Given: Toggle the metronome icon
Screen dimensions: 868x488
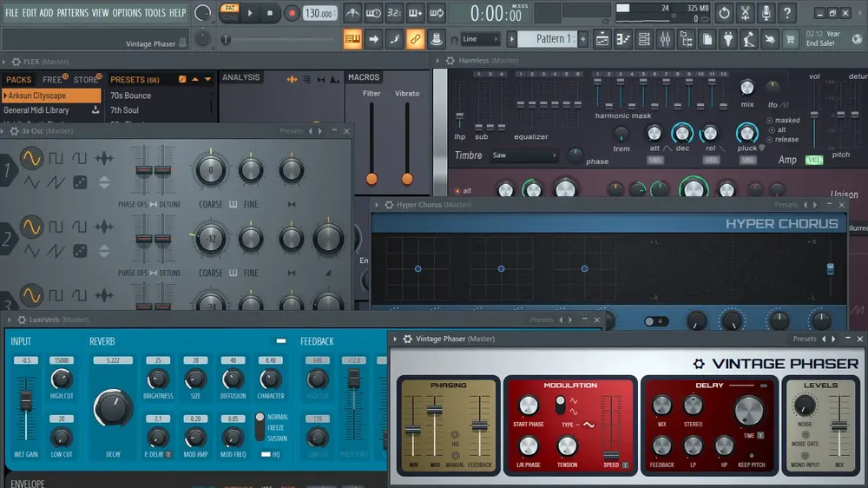Looking at the screenshot, I should click(x=352, y=13).
